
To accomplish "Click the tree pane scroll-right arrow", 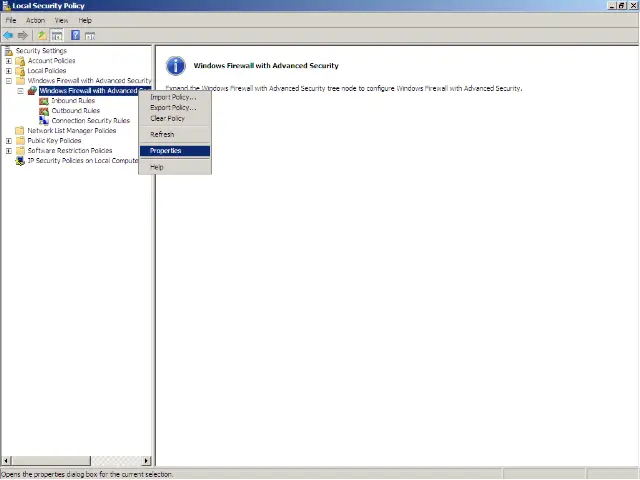I will 146,460.
